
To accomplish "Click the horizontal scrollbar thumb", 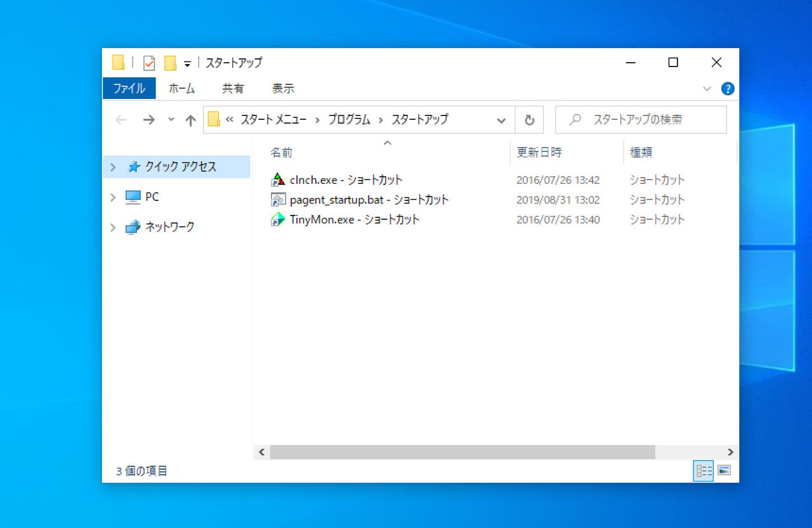I will coord(462,452).
